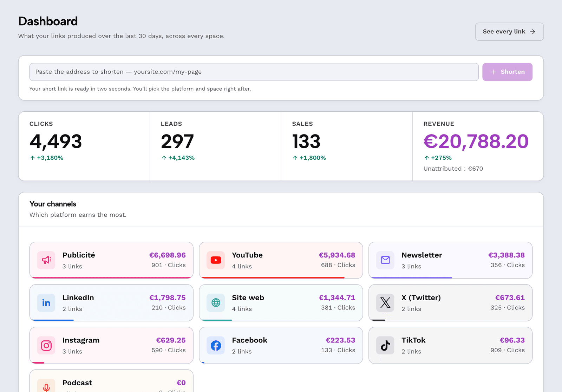The image size is (562, 392).
Task: Click the 909 · Clicks TikTok value
Action: (508, 350)
